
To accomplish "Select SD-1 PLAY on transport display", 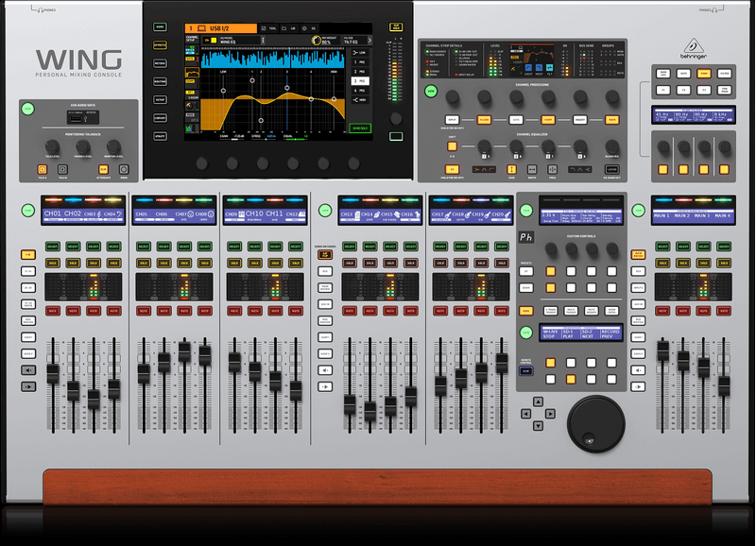I will point(569,333).
